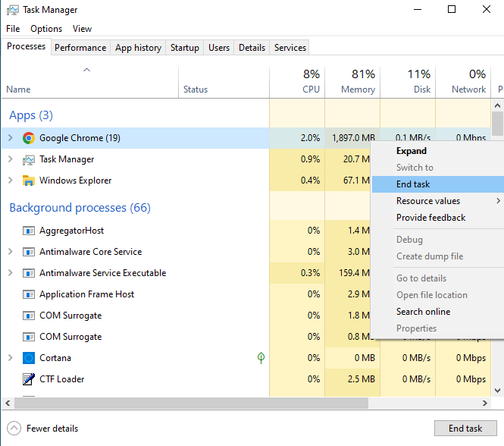Click Chrome memory value 1,897.0 MB
This screenshot has height=446, width=504.
pos(353,138)
